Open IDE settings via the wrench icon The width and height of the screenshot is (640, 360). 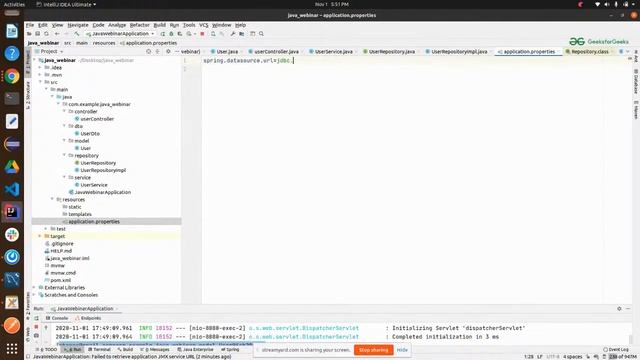coord(233,34)
